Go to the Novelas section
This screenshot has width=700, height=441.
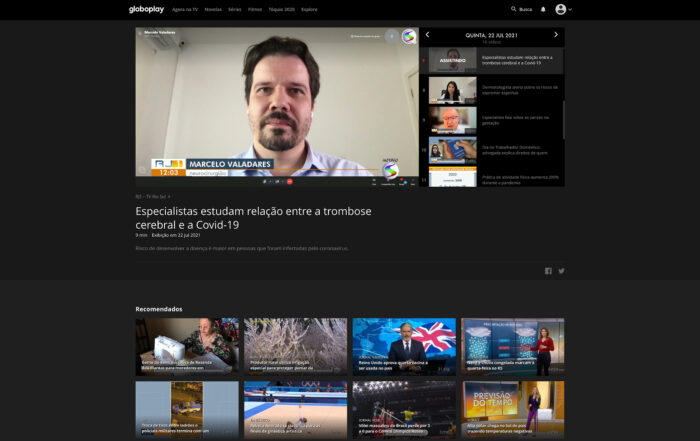213,9
